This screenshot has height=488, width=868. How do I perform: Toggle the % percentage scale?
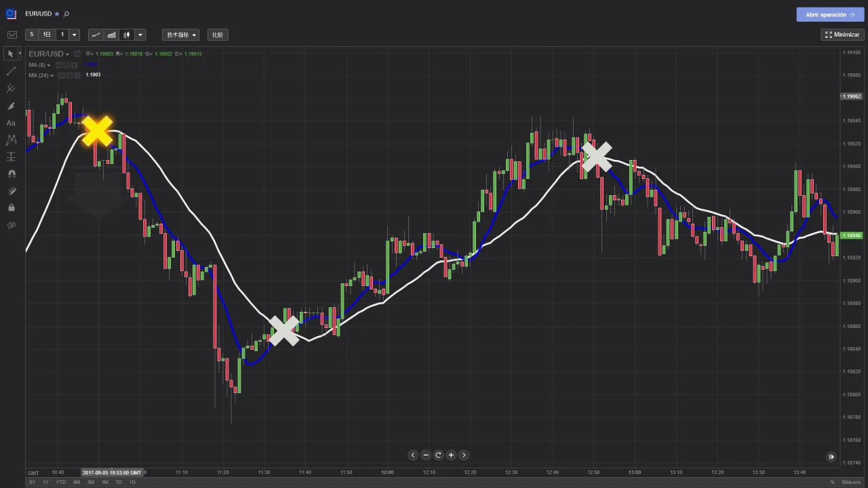pyautogui.click(x=832, y=482)
